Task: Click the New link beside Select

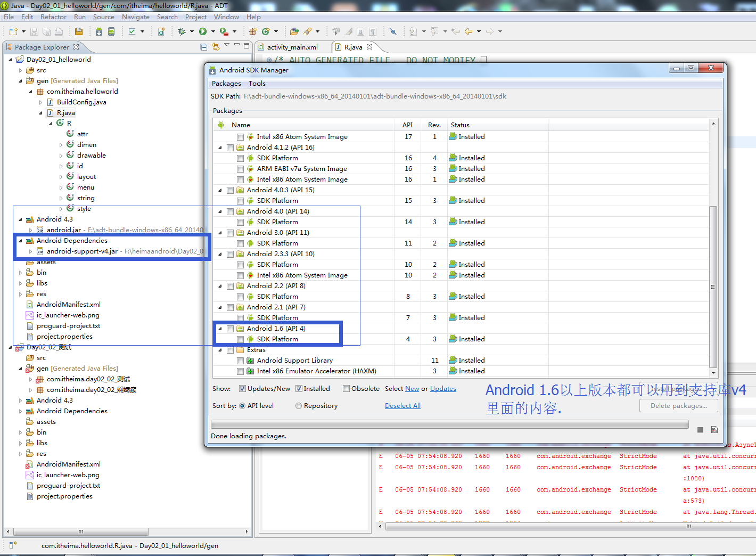Action: pyautogui.click(x=412, y=389)
